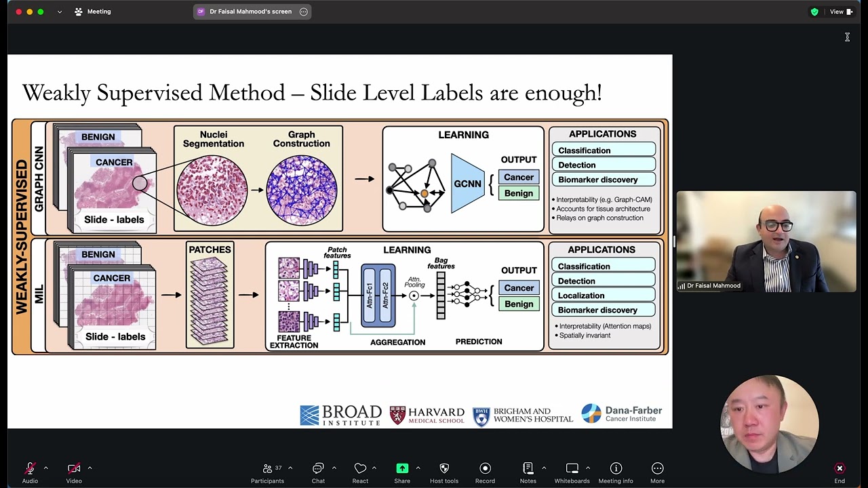Click the green Share screen button
This screenshot has width=868, height=488.
tap(402, 468)
